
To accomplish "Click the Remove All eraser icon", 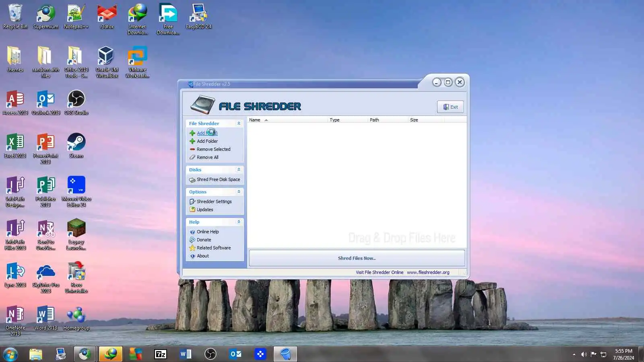I will (x=192, y=157).
